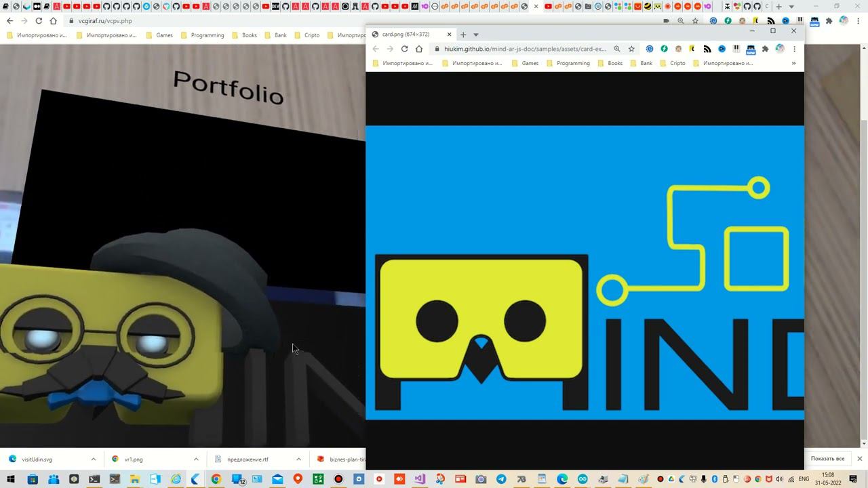Close the card.png tab

pos(449,35)
